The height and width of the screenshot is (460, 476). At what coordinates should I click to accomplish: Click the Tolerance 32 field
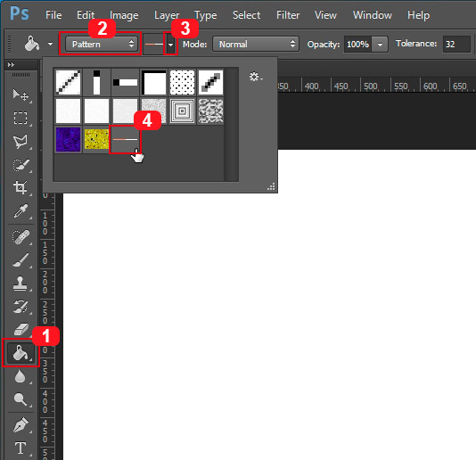tap(456, 45)
